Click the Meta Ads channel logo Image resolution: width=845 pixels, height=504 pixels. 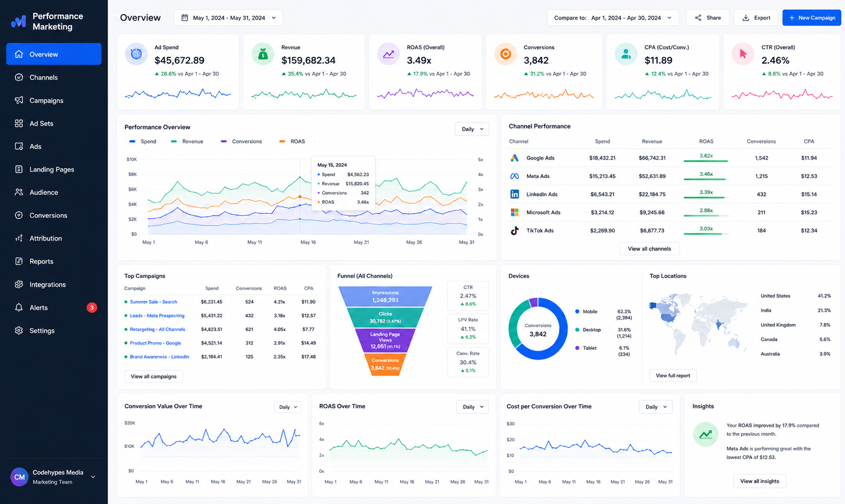coord(515,176)
